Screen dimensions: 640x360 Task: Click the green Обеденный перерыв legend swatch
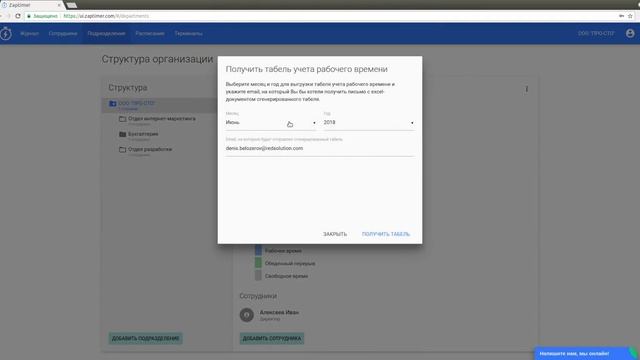258,263
